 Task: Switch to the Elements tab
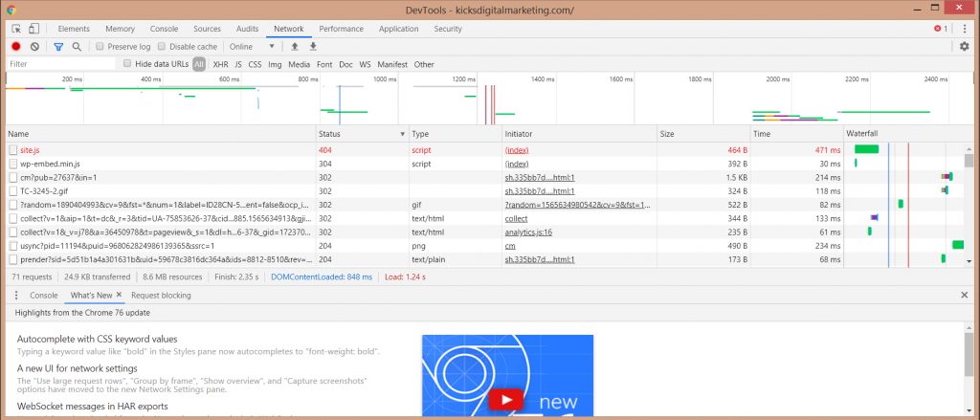click(74, 29)
